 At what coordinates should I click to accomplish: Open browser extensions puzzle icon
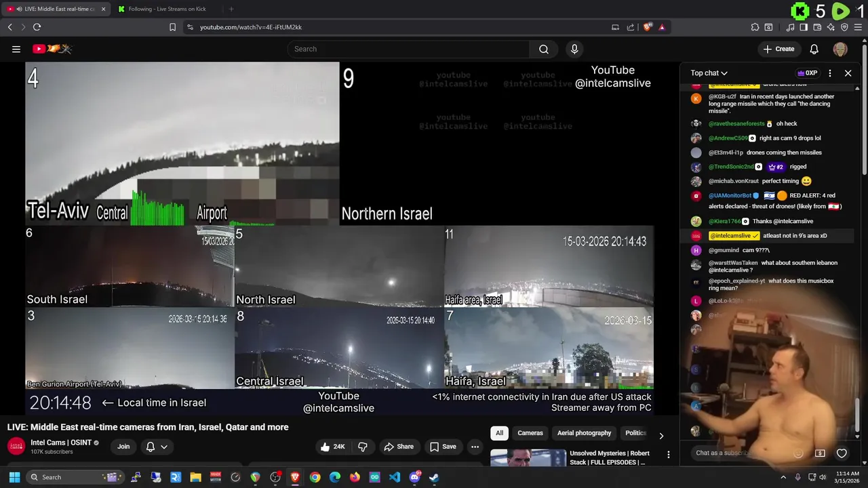755,27
